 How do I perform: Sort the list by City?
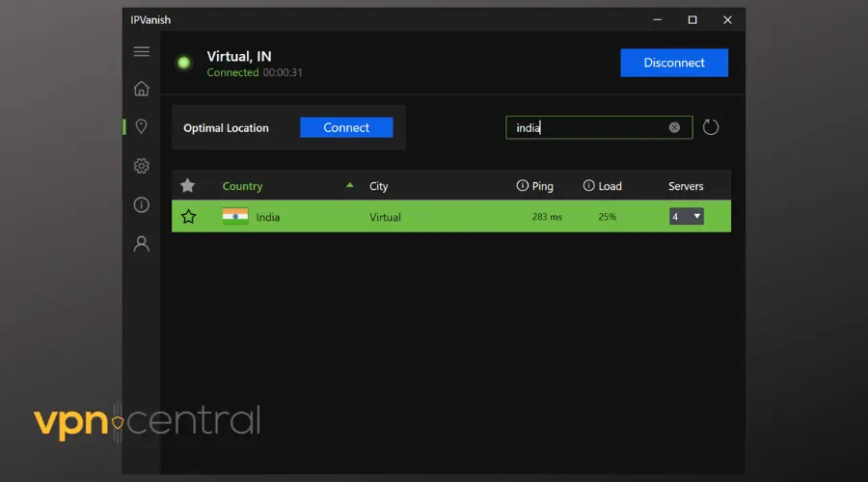pos(379,186)
